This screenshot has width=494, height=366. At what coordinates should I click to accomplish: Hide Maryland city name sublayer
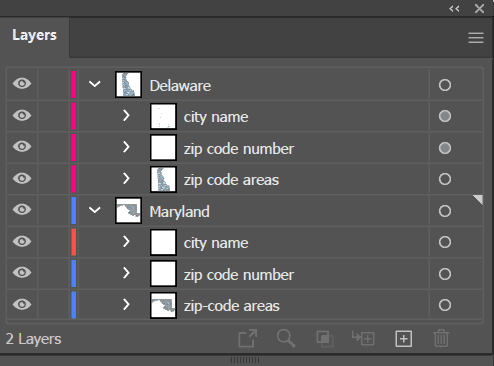[x=22, y=241]
